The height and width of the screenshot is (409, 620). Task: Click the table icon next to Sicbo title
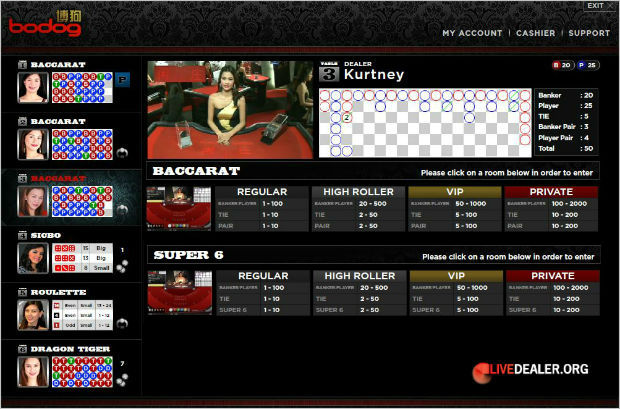coord(23,235)
